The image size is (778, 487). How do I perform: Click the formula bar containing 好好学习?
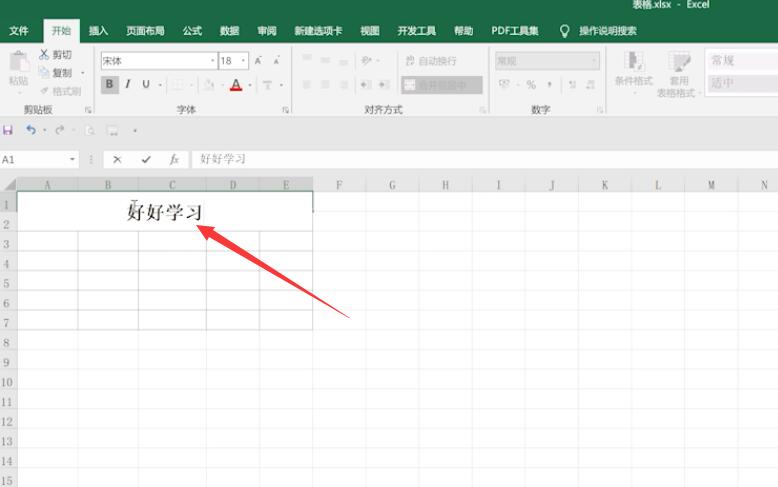[x=484, y=159]
